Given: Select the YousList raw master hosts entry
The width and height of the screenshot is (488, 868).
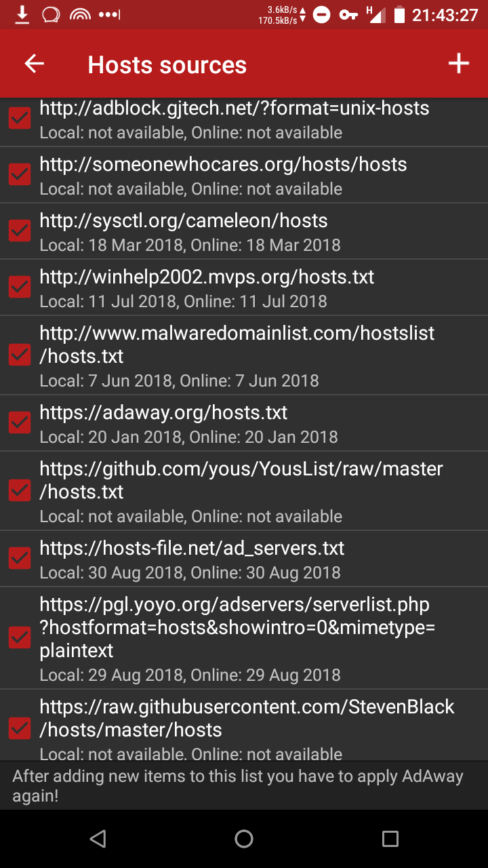Looking at the screenshot, I should (x=244, y=491).
